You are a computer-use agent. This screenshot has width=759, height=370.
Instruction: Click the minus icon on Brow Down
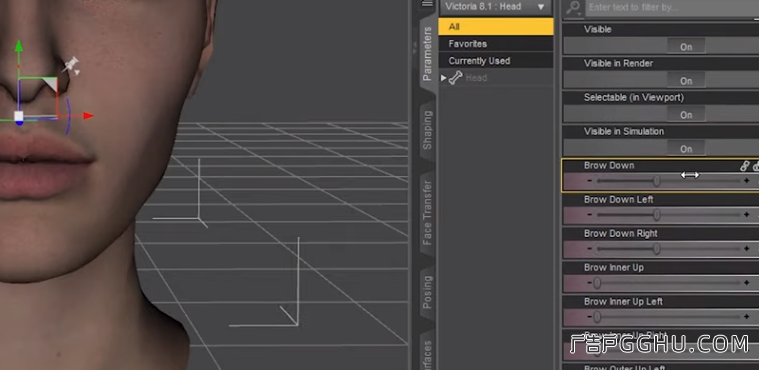click(x=589, y=181)
